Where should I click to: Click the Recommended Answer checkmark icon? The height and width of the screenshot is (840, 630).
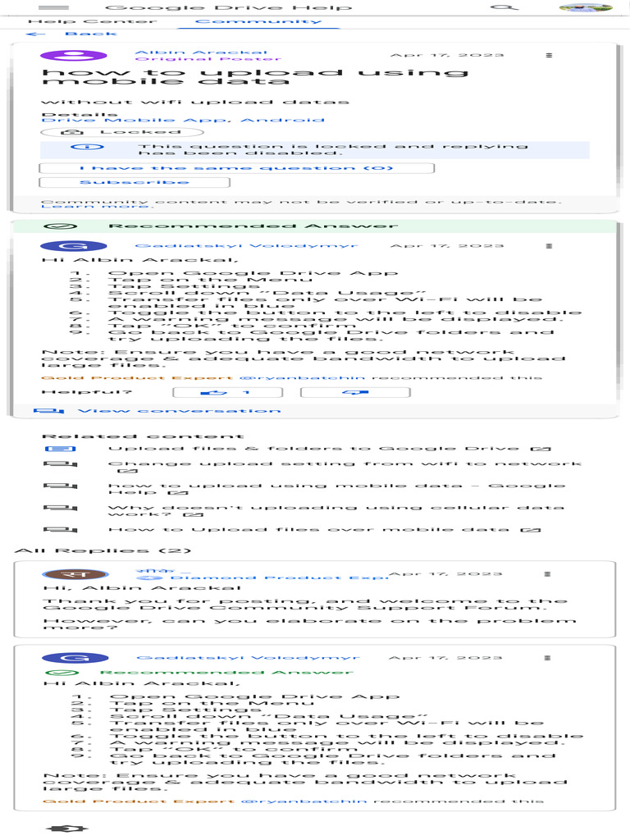(60, 226)
